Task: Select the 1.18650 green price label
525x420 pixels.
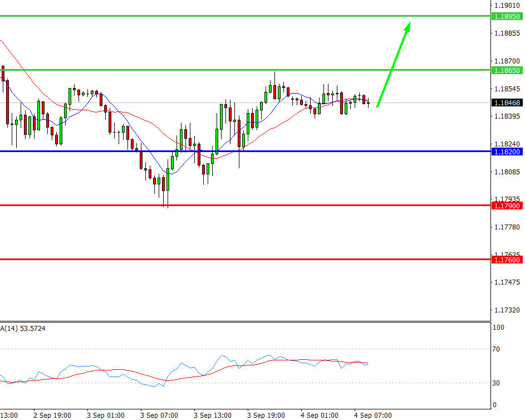Action: pos(507,70)
